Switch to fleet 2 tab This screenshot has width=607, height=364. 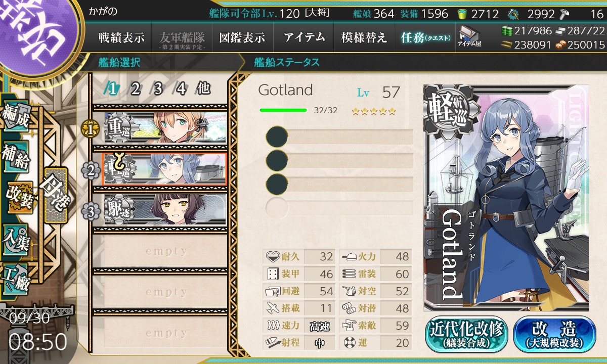[135, 89]
